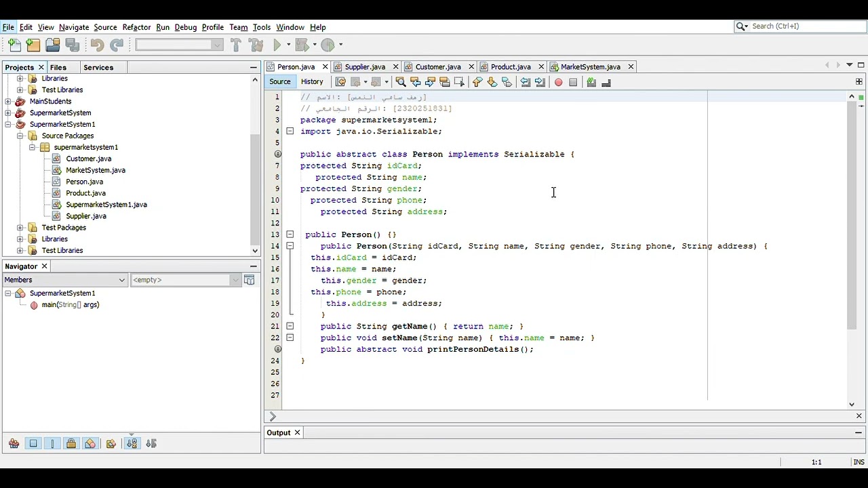This screenshot has width=868, height=488.
Task: Open Product.java in project tree
Action: tap(85, 193)
